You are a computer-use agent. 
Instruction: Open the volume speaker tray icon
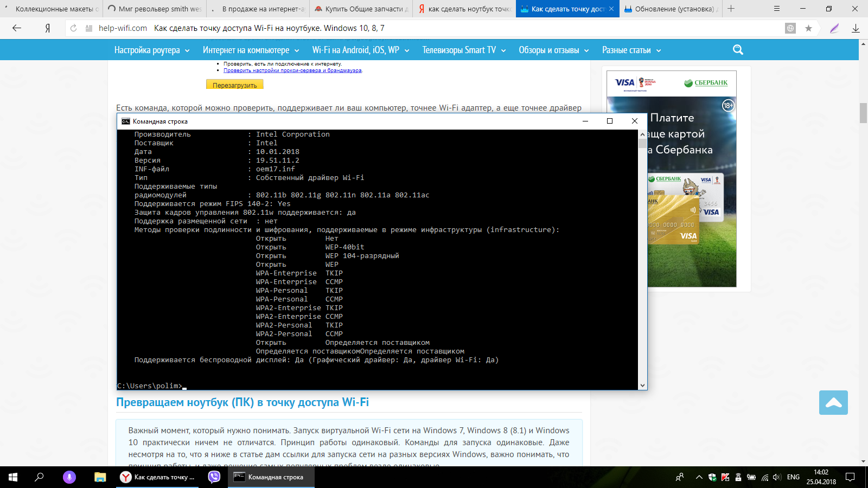(x=777, y=477)
